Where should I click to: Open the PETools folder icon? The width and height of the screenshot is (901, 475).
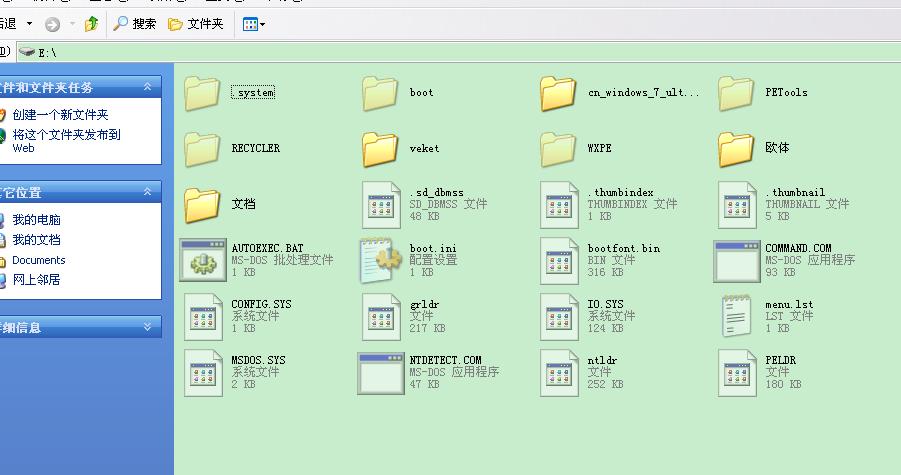pyautogui.click(x=736, y=93)
